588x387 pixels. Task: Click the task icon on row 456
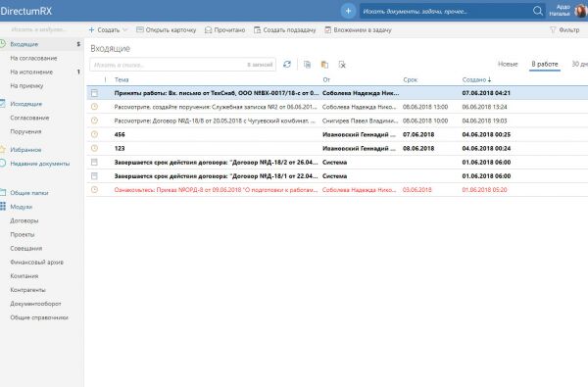pos(94,134)
